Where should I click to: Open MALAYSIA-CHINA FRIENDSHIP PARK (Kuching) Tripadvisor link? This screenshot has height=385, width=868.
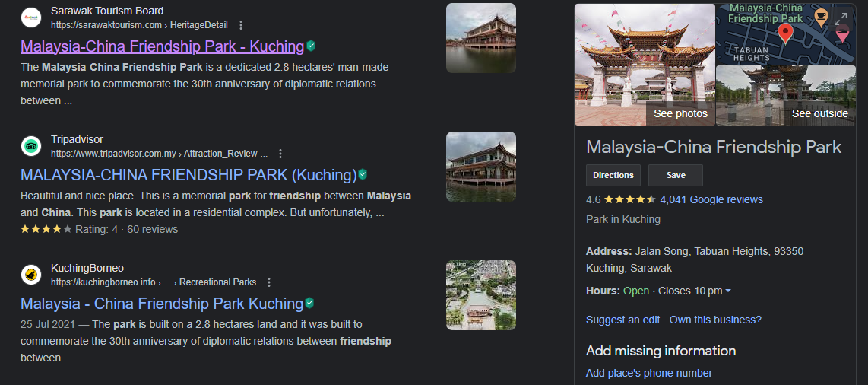point(188,175)
